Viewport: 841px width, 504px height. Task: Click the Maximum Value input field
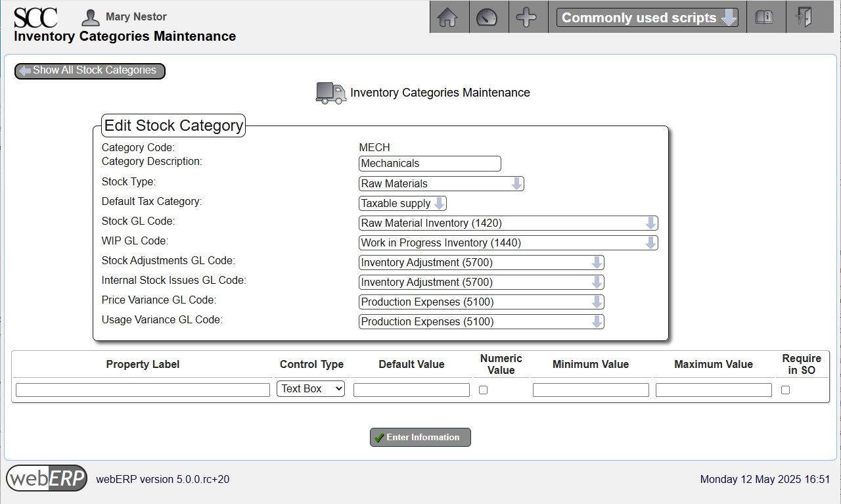[714, 390]
